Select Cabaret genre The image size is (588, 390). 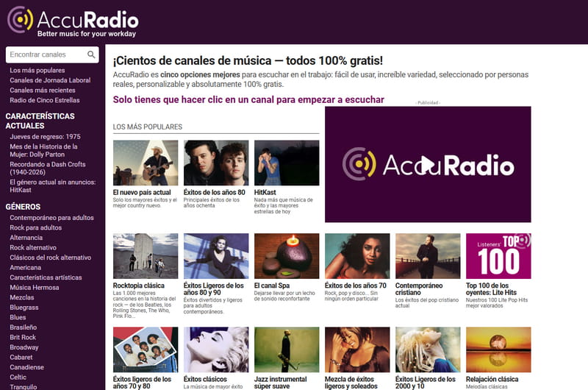pos(21,357)
